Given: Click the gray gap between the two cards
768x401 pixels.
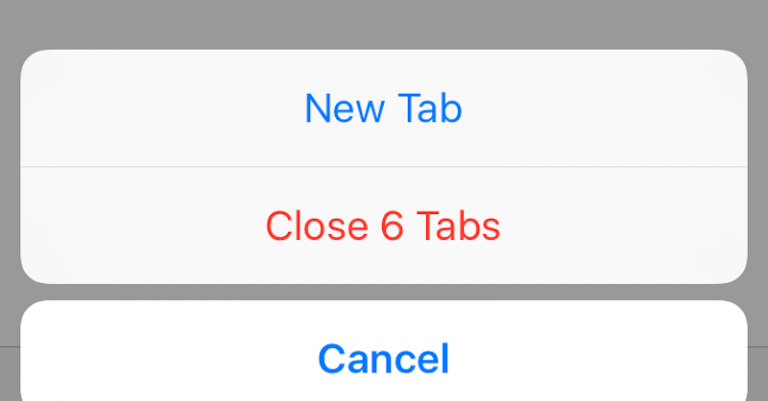Looking at the screenshot, I should point(384,292).
